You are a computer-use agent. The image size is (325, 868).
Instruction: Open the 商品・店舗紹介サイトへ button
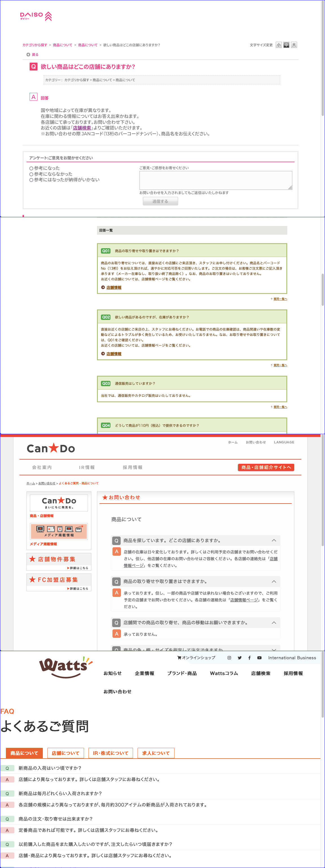[x=266, y=467]
